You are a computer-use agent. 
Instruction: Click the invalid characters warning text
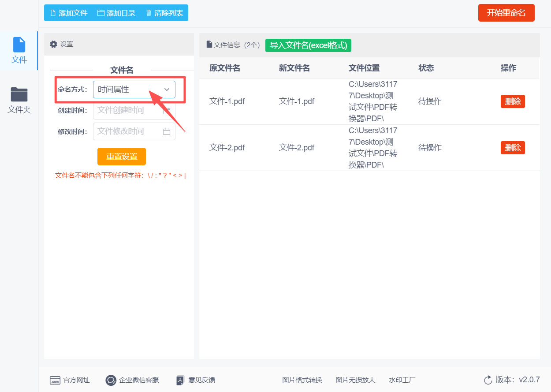pyautogui.click(x=120, y=175)
